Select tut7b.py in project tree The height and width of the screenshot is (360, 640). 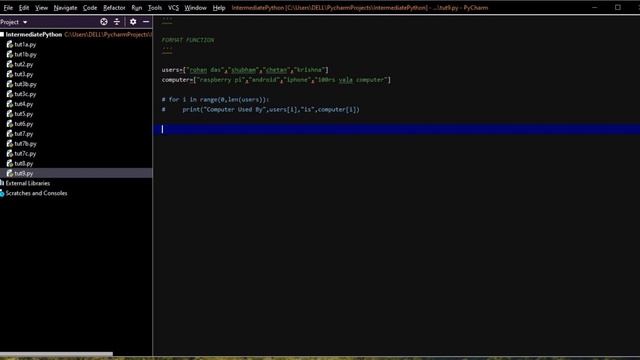point(25,144)
